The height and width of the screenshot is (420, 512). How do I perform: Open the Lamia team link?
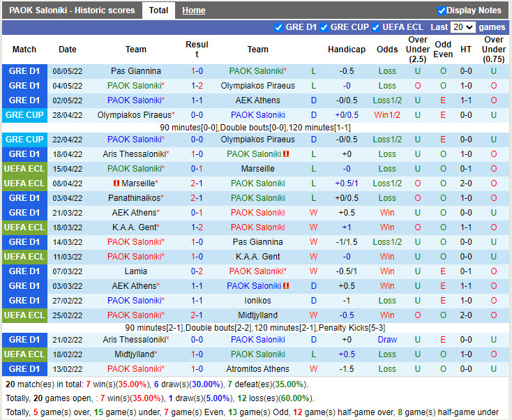[x=136, y=271]
